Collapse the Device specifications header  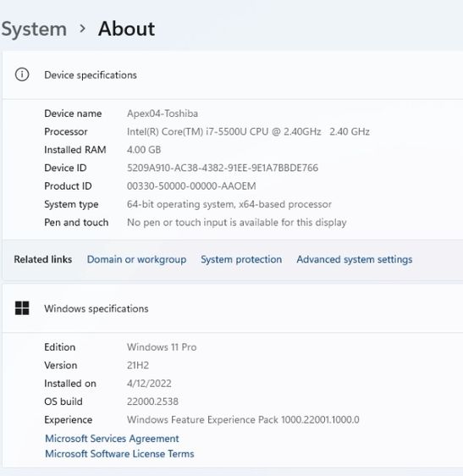click(233, 75)
